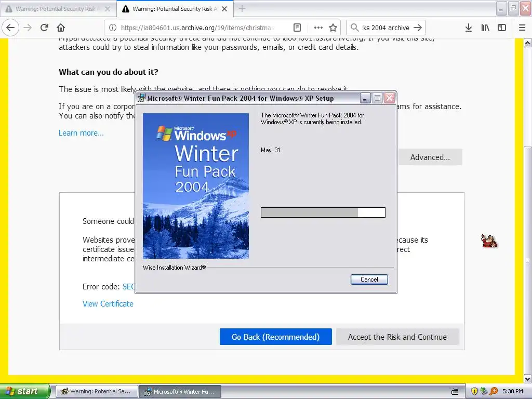
Task: Close the Winter Fun Pack setup dialog
Action: click(x=390, y=98)
